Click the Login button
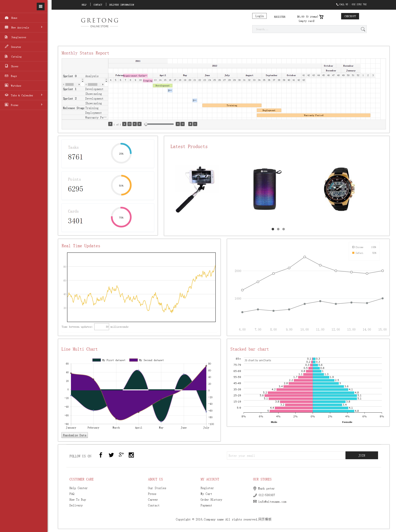Image resolution: width=396 pixels, height=532 pixels. click(x=259, y=16)
